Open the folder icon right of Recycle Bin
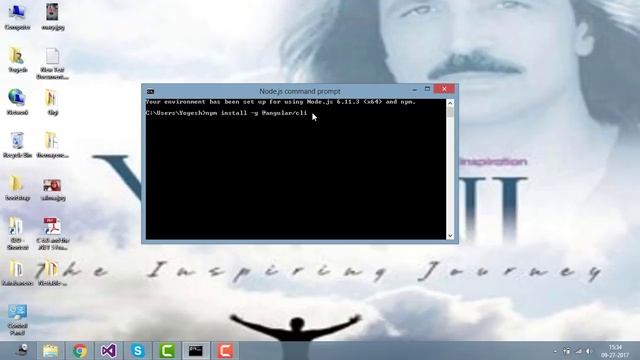640x360 pixels. point(52,145)
